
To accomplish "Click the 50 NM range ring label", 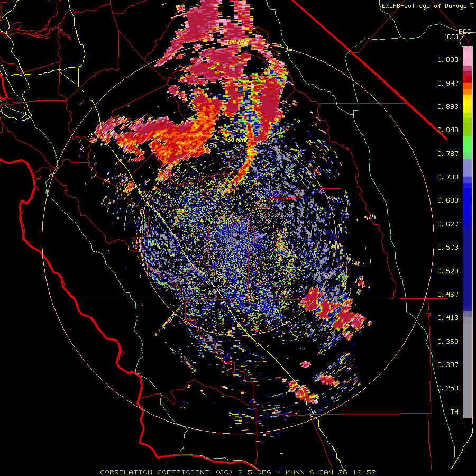I will pyautogui.click(x=237, y=140).
